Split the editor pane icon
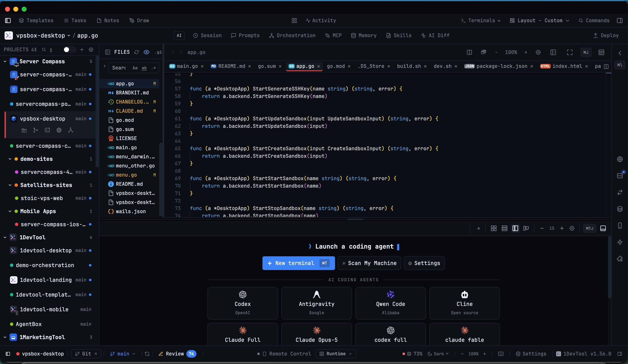This screenshot has width=628, height=364. click(x=469, y=52)
